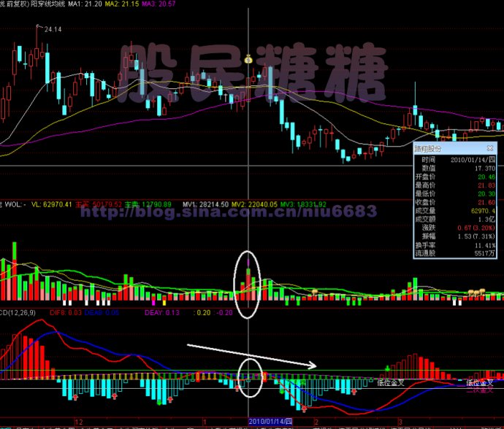Click the MV1: 28214.50 volume average label
The width and height of the screenshot is (504, 429).
coord(205,204)
